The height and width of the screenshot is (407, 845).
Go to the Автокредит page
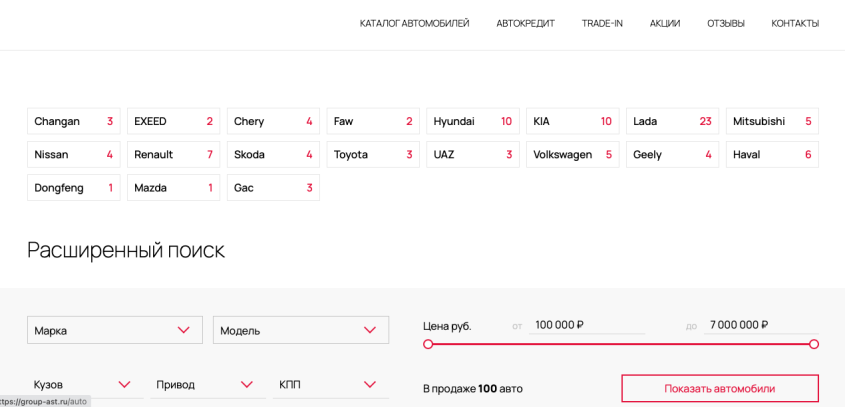[x=525, y=24]
